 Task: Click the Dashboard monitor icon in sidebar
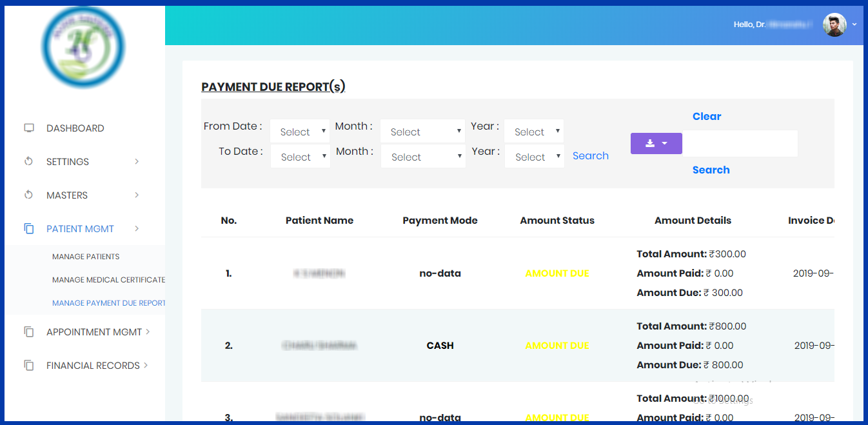(x=28, y=128)
